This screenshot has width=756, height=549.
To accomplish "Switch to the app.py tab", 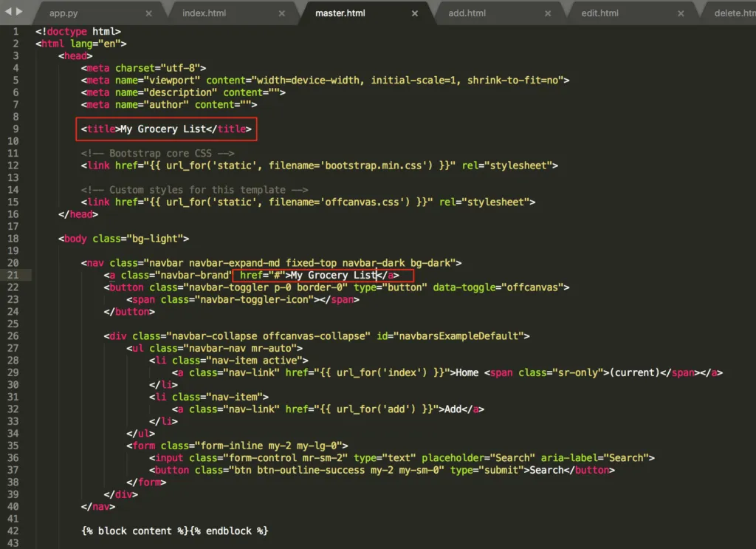I will click(x=63, y=13).
